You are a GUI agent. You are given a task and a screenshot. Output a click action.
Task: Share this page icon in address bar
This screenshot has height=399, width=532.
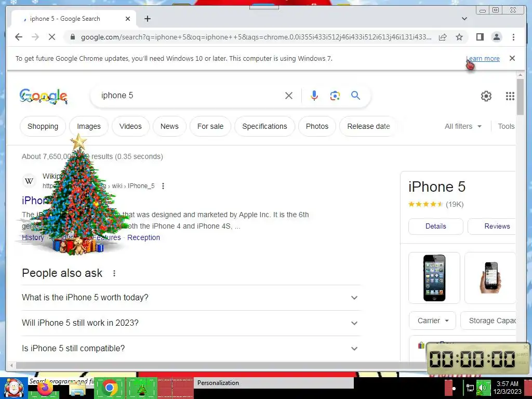tap(443, 37)
